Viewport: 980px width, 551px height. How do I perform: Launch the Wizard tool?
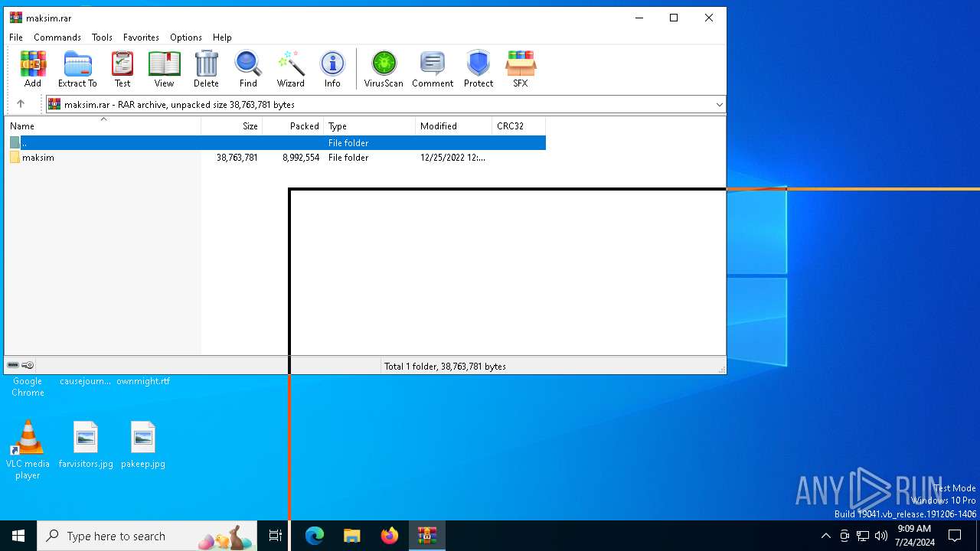(x=291, y=70)
